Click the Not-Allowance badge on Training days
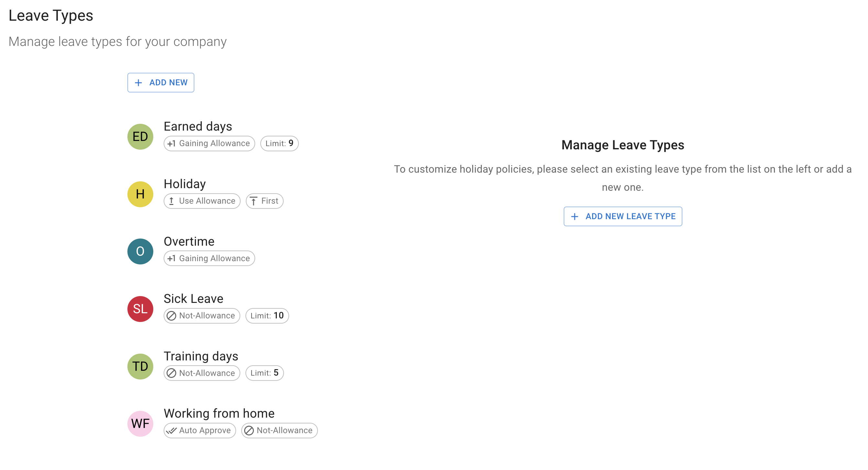This screenshot has height=470, width=868. click(201, 373)
